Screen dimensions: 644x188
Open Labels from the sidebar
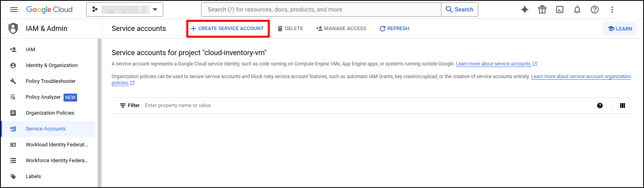point(33,176)
